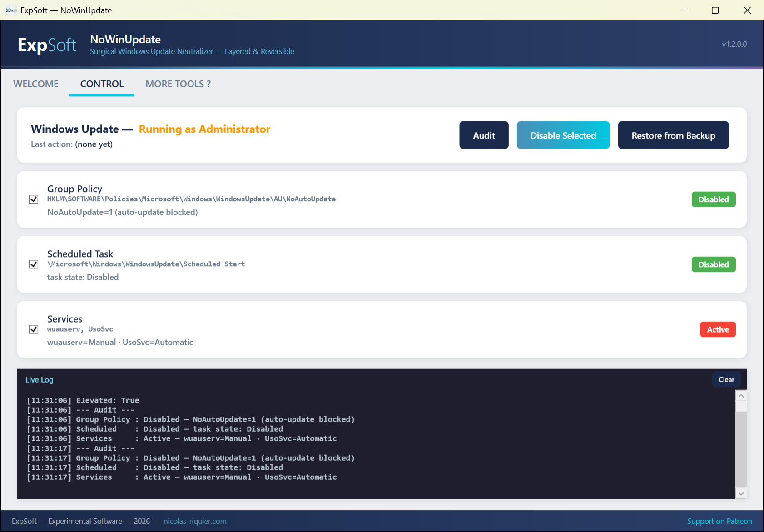Select the CONTROL tab
The image size is (764, 532).
102,84
